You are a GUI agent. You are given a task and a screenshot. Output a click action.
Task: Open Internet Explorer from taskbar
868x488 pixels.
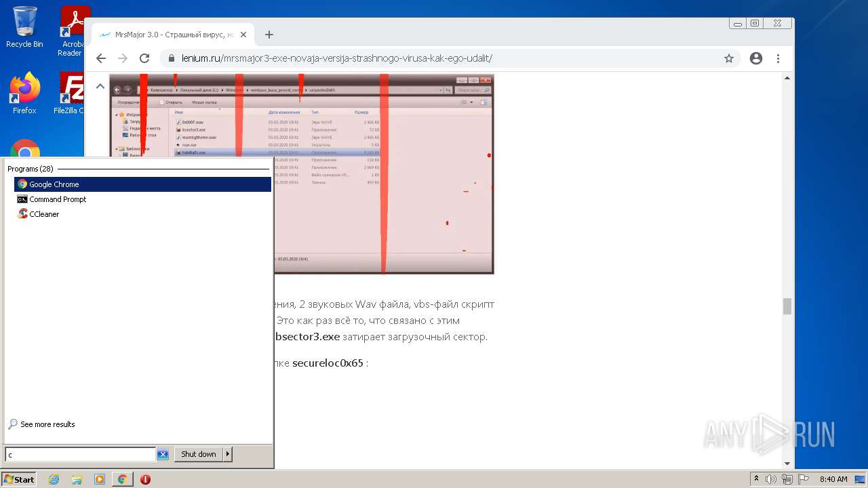pos(54,479)
